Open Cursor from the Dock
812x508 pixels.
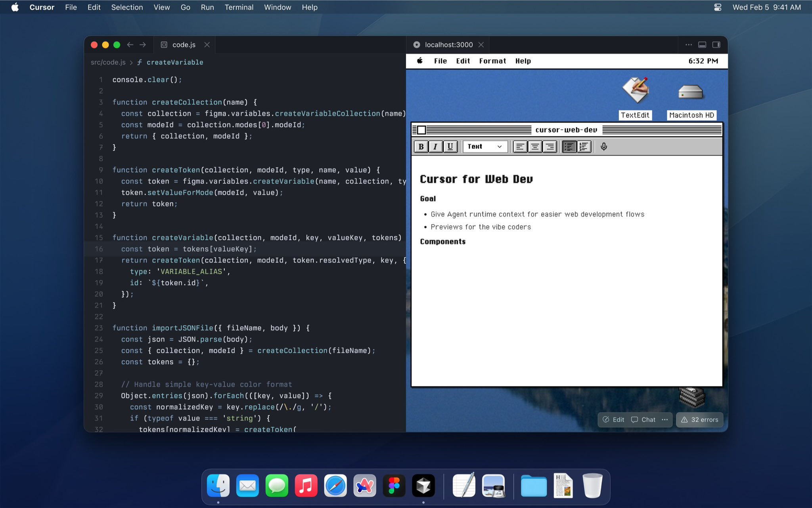pos(423,485)
